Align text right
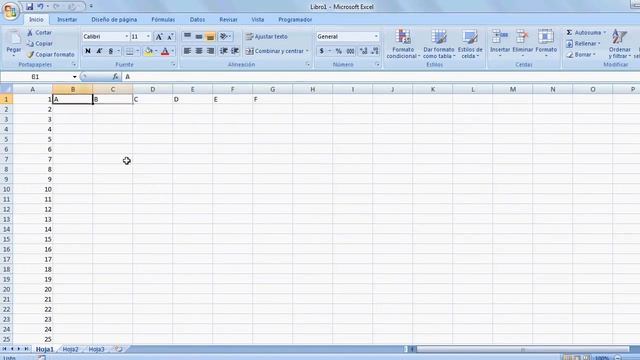Image resolution: width=640 pixels, height=360 pixels. 210,51
